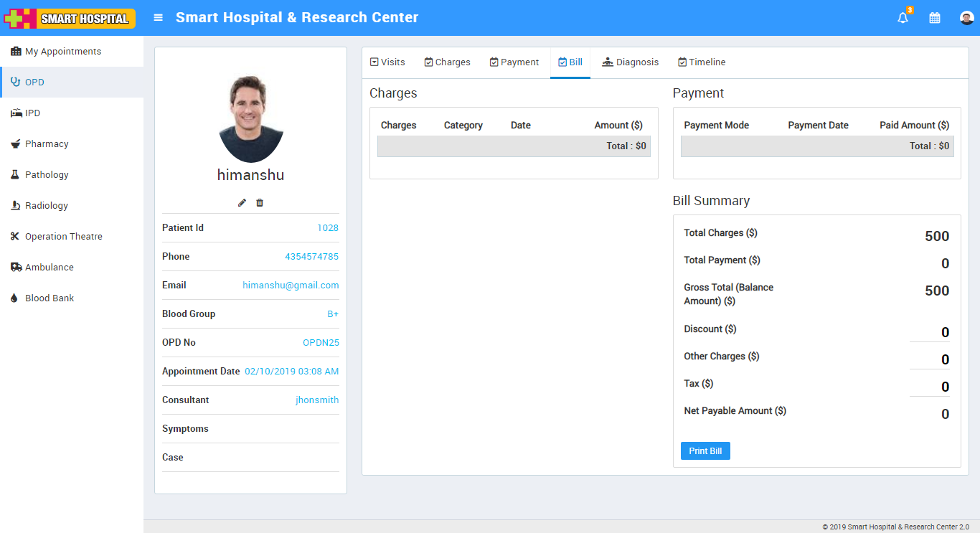This screenshot has height=533, width=980.
Task: Click the user avatar in top bar
Action: click(x=966, y=18)
